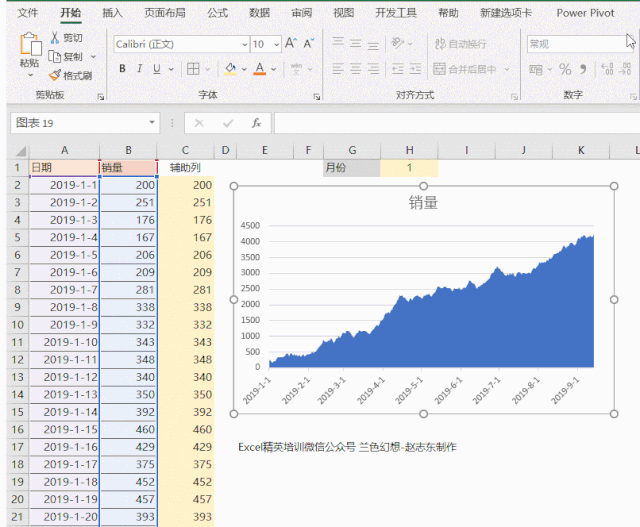Open the font group dialog launcher
Image resolution: width=640 pixels, height=527 pixels.
[x=316, y=97]
